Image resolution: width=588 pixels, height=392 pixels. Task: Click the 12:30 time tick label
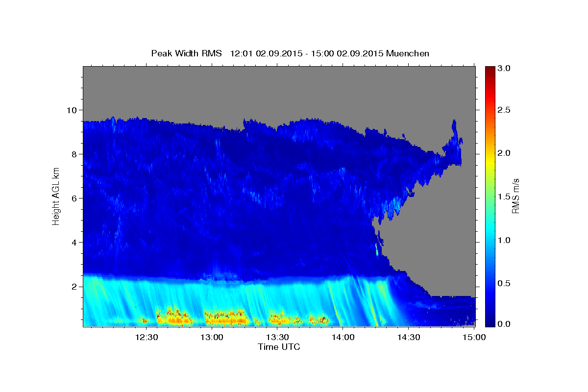pyautogui.click(x=146, y=338)
